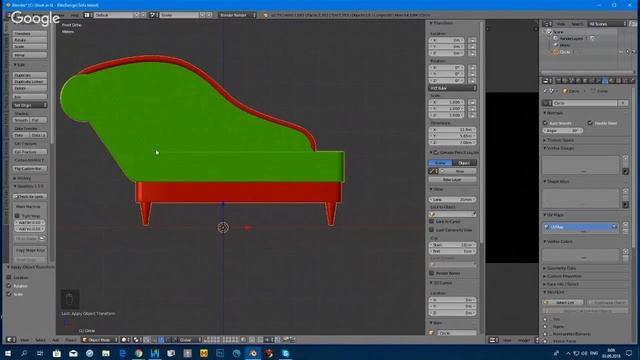Toggle the Grease Pencil Layers checkbox

pos(436,152)
